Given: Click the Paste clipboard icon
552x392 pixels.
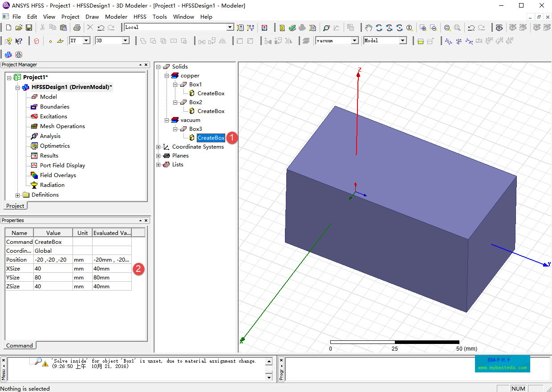Looking at the screenshot, I should [63, 28].
